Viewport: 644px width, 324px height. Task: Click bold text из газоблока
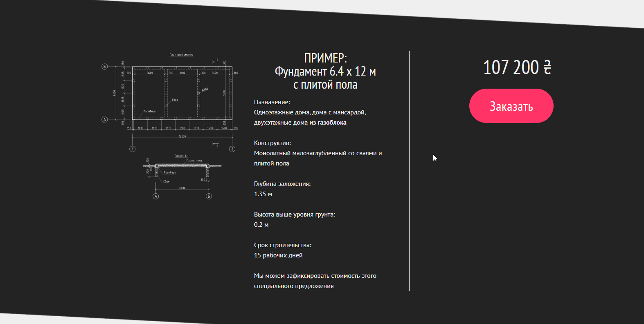[x=328, y=123]
